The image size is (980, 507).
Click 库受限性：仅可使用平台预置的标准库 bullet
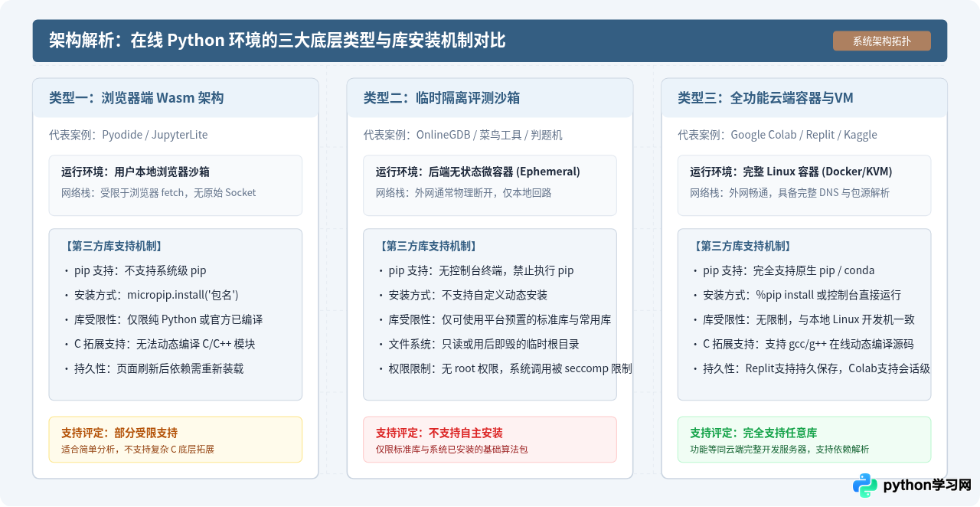point(495,319)
